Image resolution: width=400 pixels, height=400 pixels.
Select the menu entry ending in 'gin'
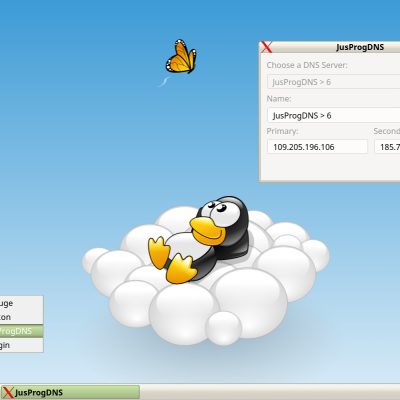[21, 345]
